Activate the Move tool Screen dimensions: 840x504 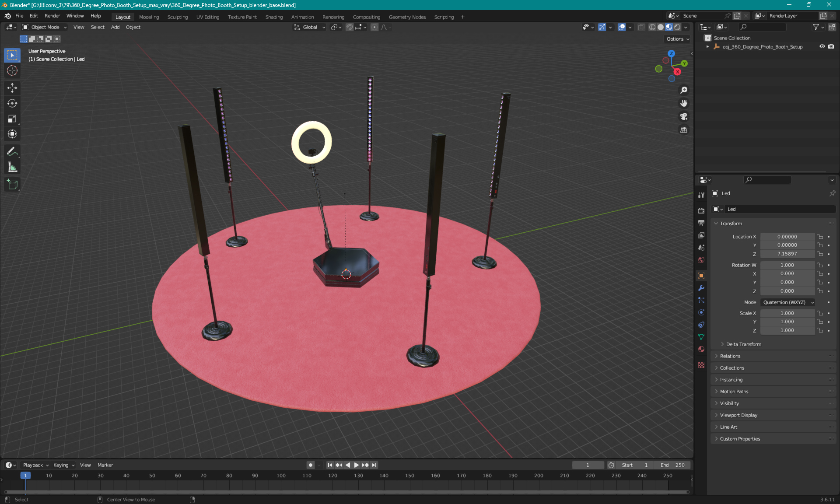(x=12, y=88)
